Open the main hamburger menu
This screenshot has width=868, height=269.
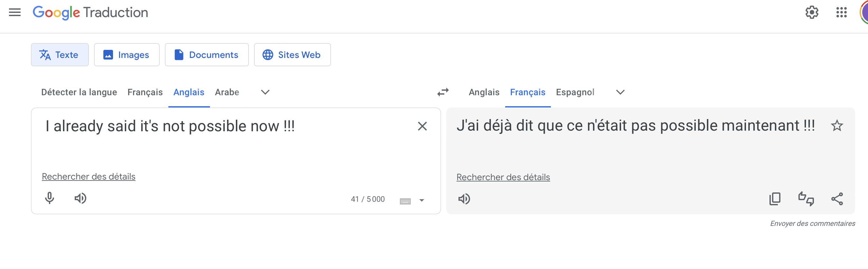tap(15, 13)
